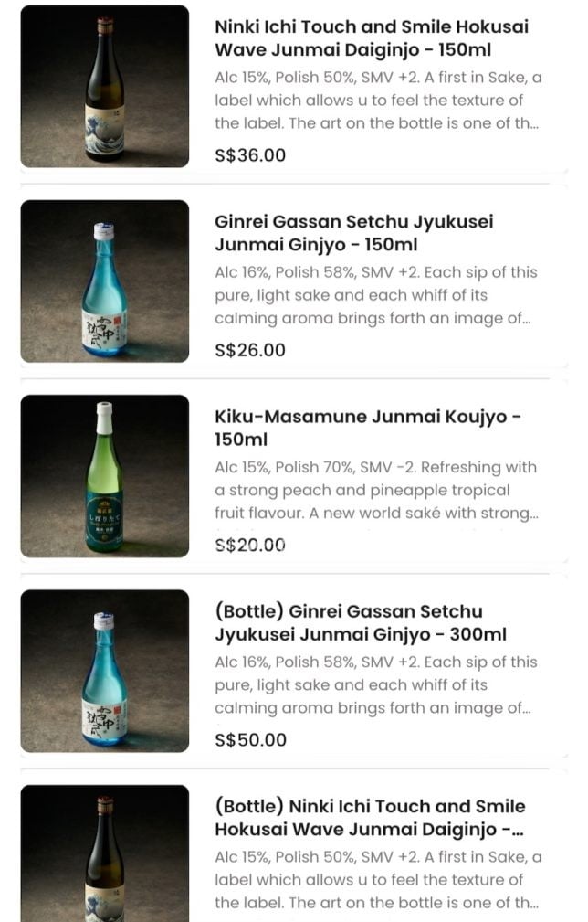
Task: Tap the S$26.00 price
Action: pos(250,350)
